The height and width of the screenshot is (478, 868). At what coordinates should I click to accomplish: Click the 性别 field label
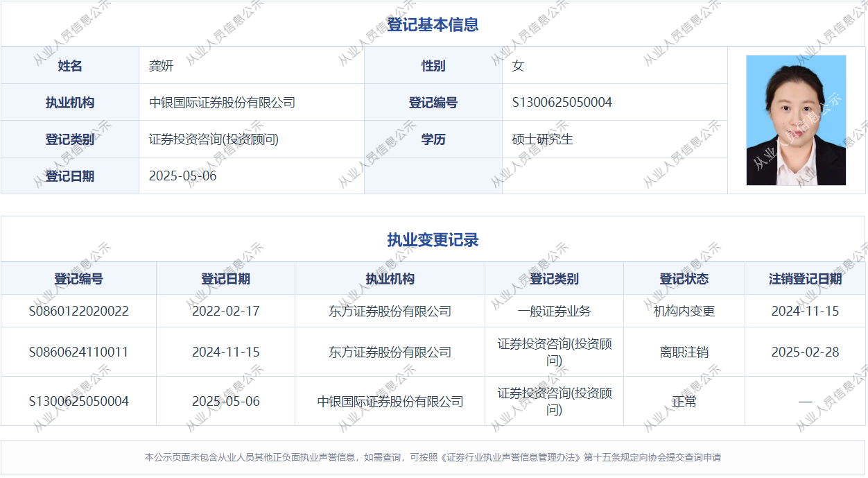point(433,66)
